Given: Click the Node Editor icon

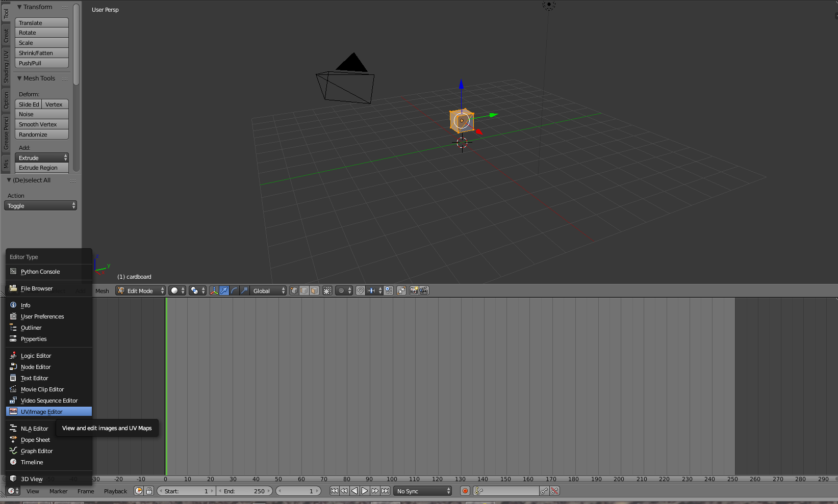Looking at the screenshot, I should click(13, 367).
